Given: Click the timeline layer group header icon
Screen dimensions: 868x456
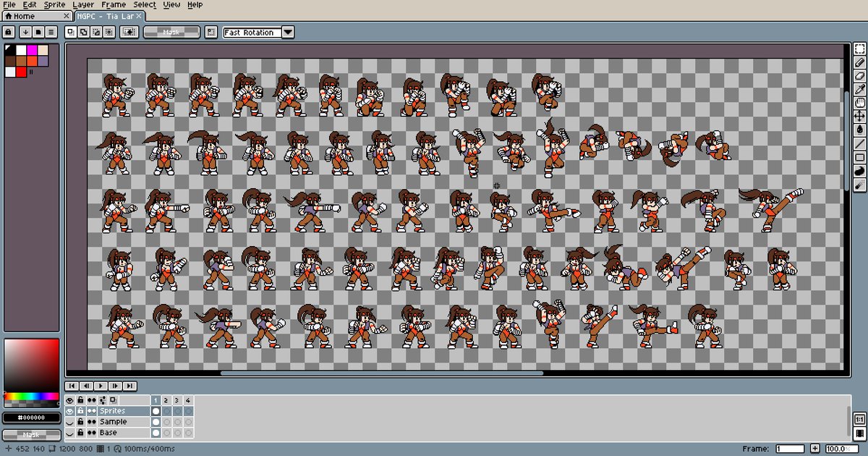Looking at the screenshot, I should click(103, 400).
